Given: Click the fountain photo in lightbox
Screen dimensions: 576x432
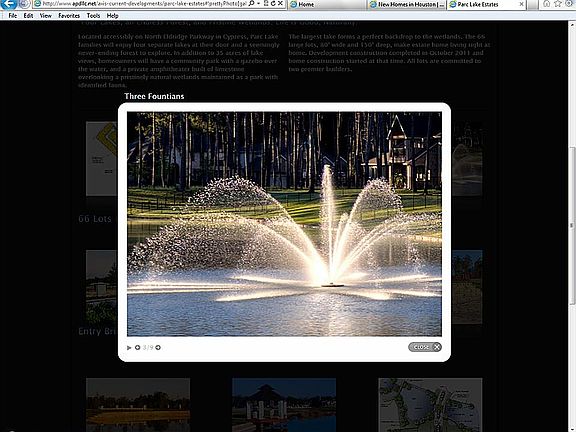Looking at the screenshot, I should click(x=284, y=224).
